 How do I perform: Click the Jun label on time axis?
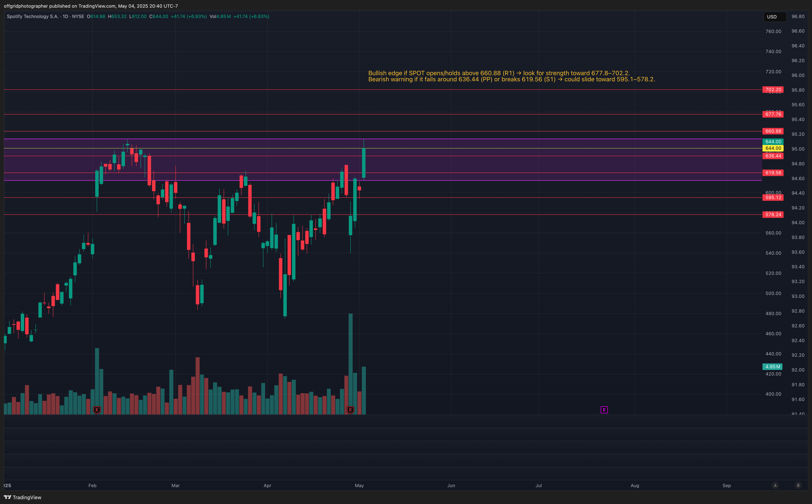[451, 486]
